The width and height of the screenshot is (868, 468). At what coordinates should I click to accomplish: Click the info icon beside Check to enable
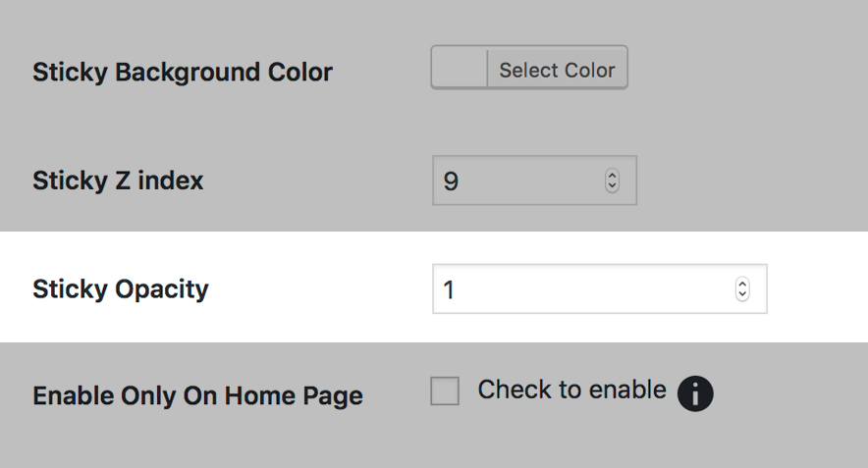[694, 393]
